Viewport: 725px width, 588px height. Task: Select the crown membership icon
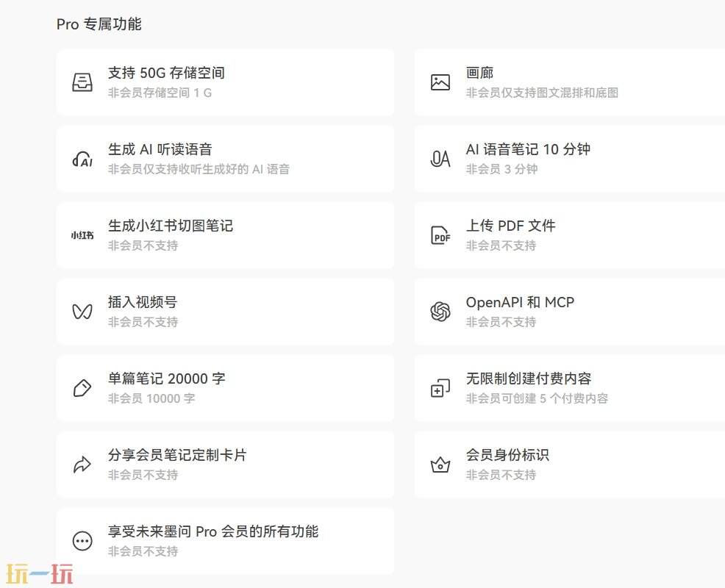tap(440, 464)
